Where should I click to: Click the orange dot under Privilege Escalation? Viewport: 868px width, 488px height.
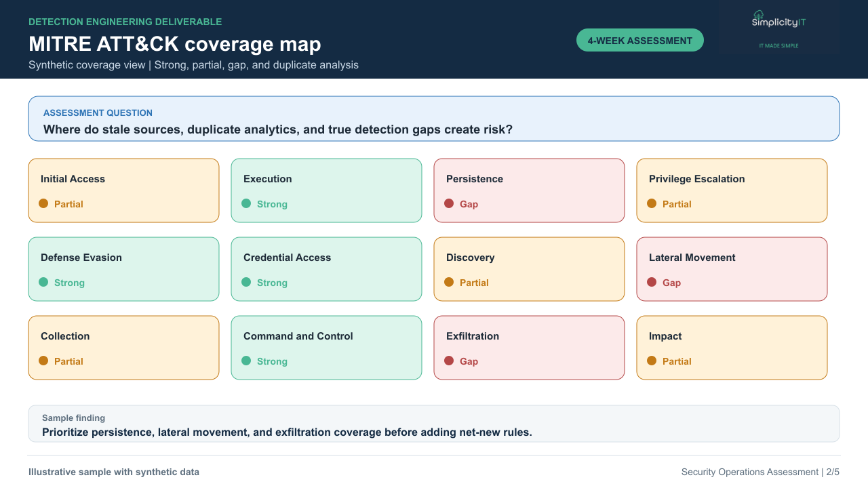click(652, 203)
